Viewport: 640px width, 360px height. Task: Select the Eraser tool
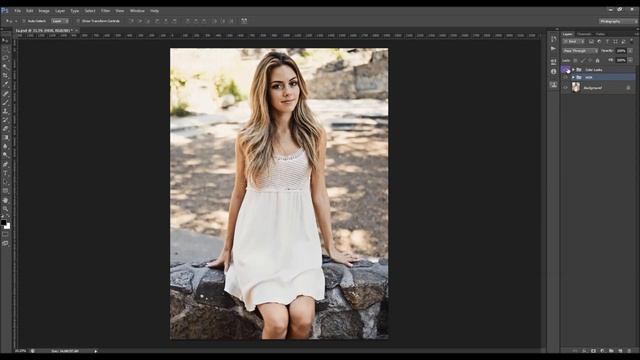[5, 129]
